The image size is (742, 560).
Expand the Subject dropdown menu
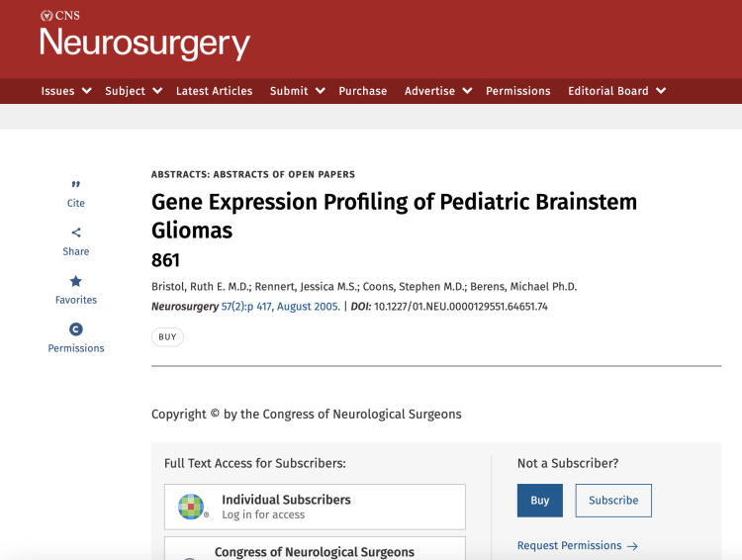tap(134, 91)
